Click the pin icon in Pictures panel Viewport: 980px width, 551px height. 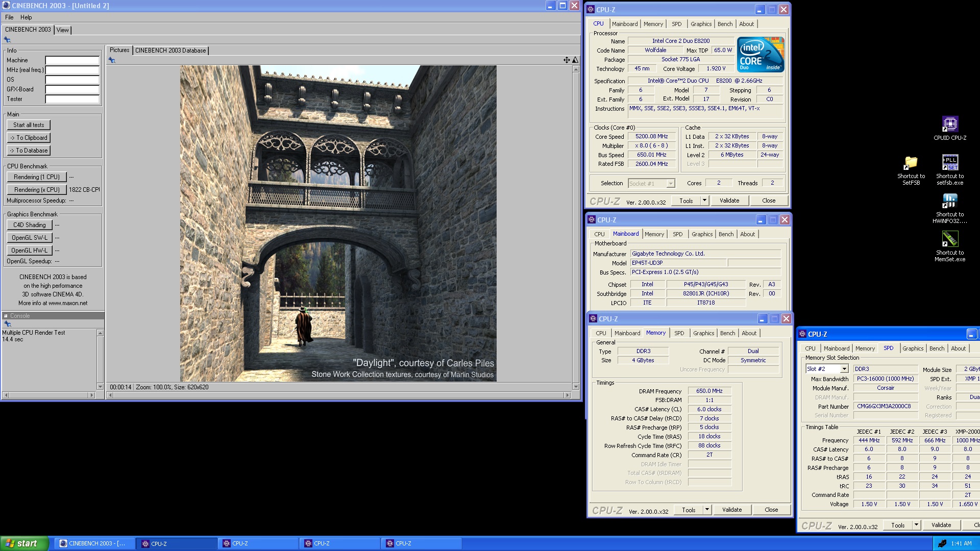[x=112, y=60]
